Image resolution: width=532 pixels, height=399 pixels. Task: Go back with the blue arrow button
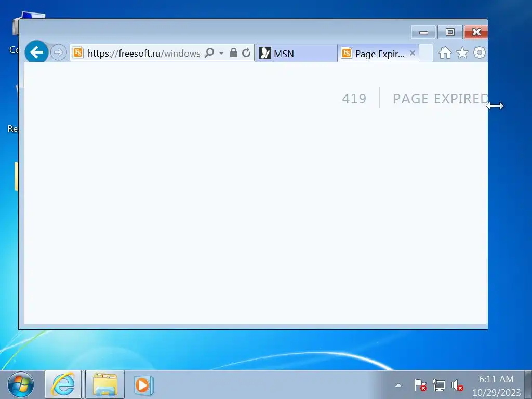36,52
